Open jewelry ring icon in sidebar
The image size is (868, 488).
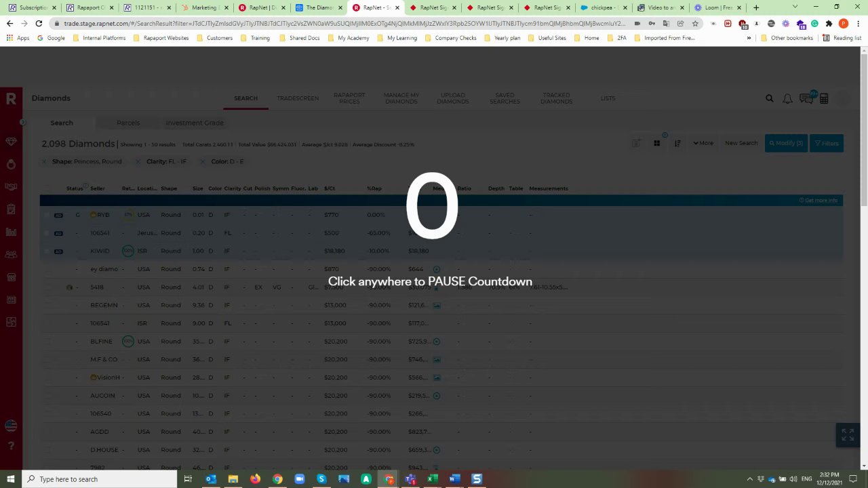(x=11, y=164)
